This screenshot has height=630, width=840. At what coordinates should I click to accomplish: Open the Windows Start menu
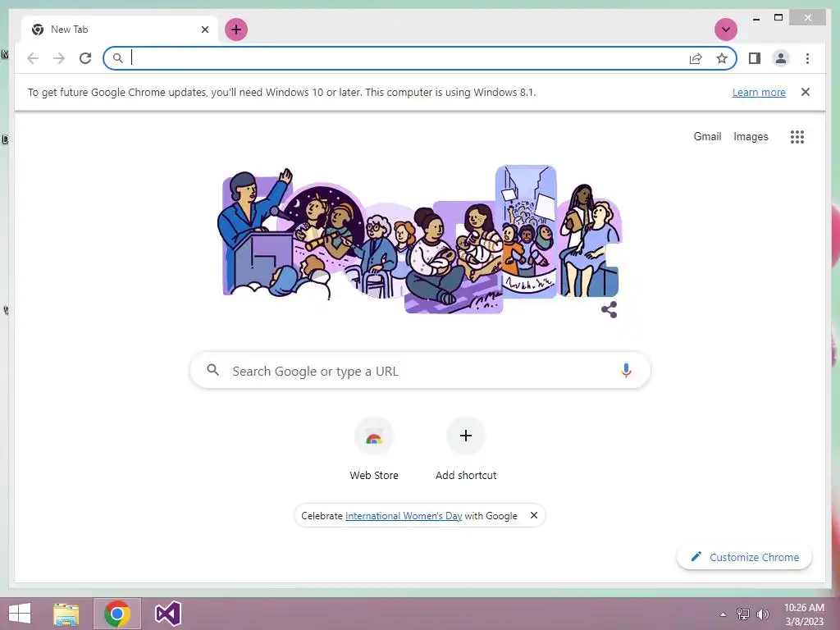(x=20, y=614)
